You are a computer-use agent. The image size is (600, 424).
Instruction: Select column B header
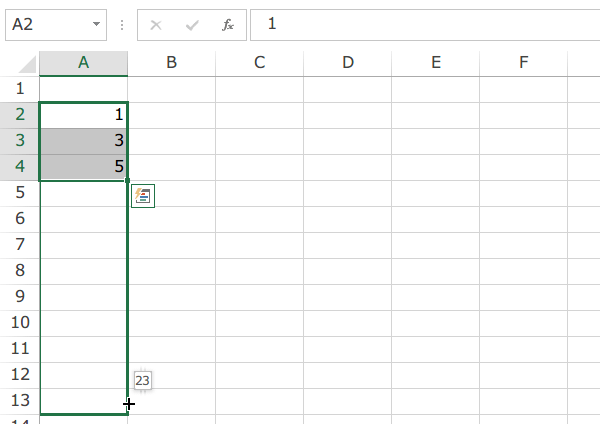(x=171, y=63)
